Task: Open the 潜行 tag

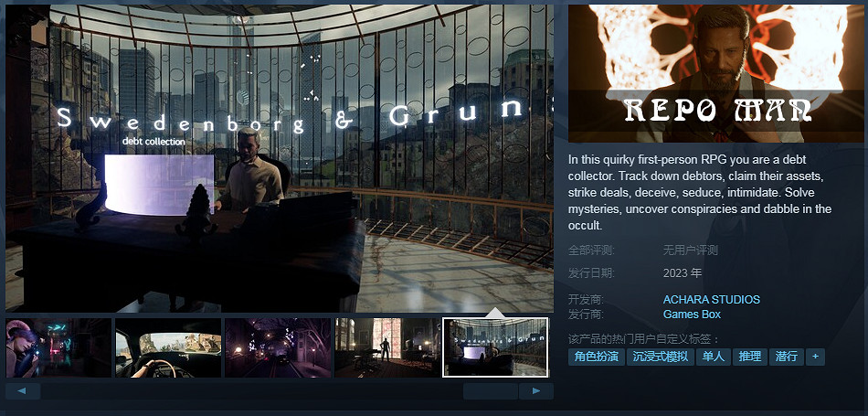Action: pyautogui.click(x=786, y=357)
